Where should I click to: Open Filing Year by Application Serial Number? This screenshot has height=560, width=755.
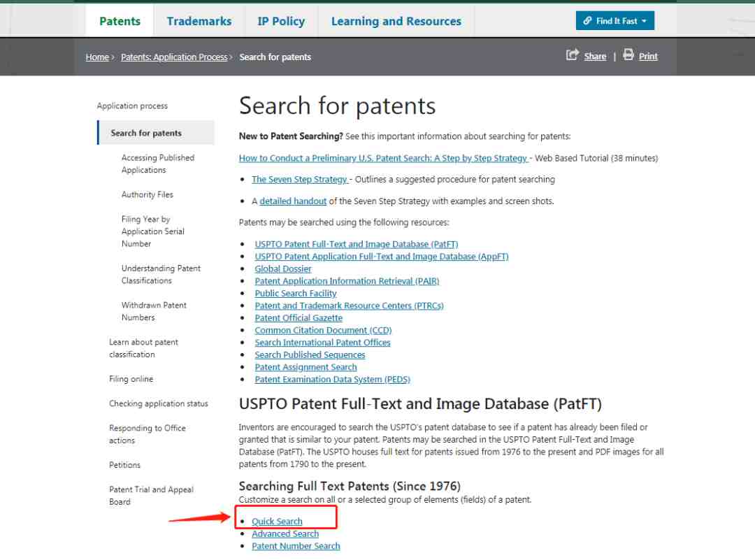[153, 231]
